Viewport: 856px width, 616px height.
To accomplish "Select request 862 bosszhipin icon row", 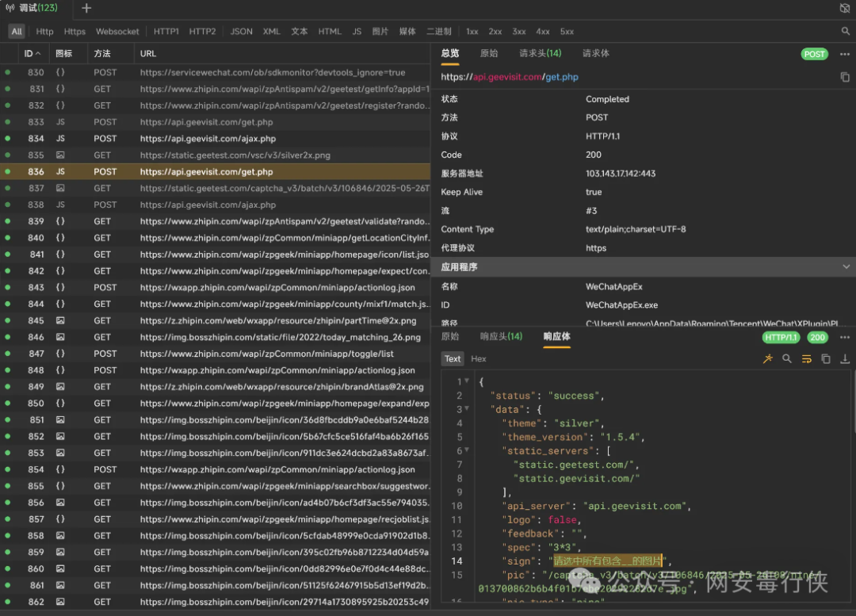I will pyautogui.click(x=215, y=602).
